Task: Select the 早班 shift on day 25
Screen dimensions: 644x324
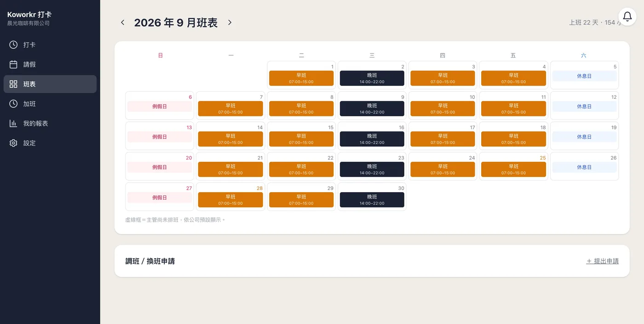Action: (x=514, y=169)
